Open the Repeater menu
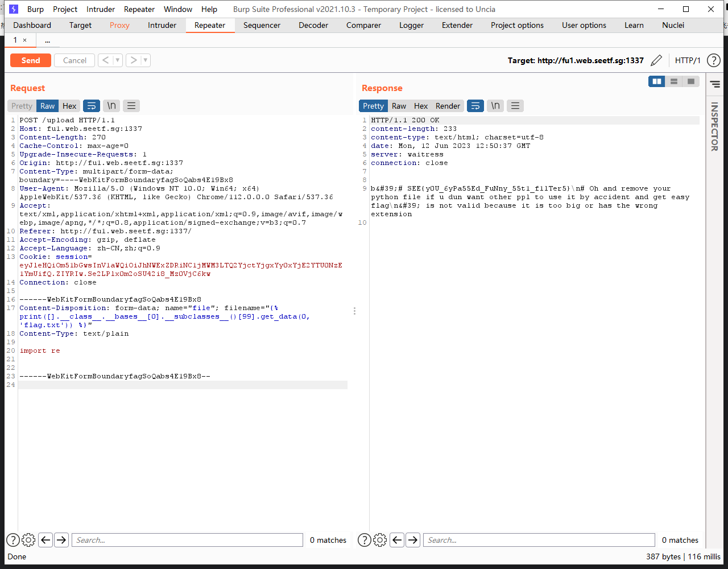 tap(139, 9)
